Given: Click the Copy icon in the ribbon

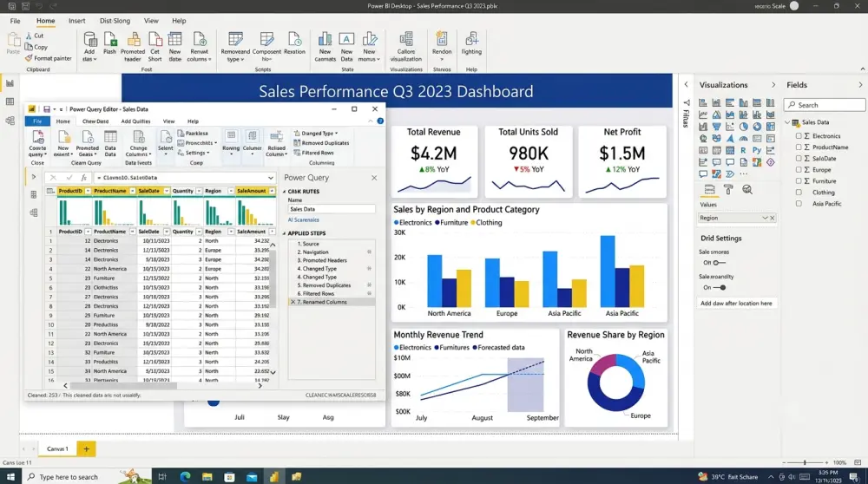Looking at the screenshot, I should click(29, 47).
